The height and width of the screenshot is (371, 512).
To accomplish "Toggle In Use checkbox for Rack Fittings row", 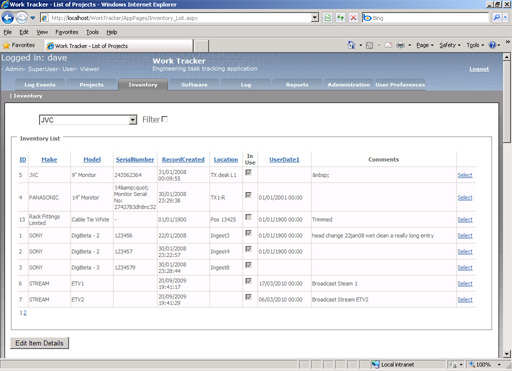I will 248,217.
